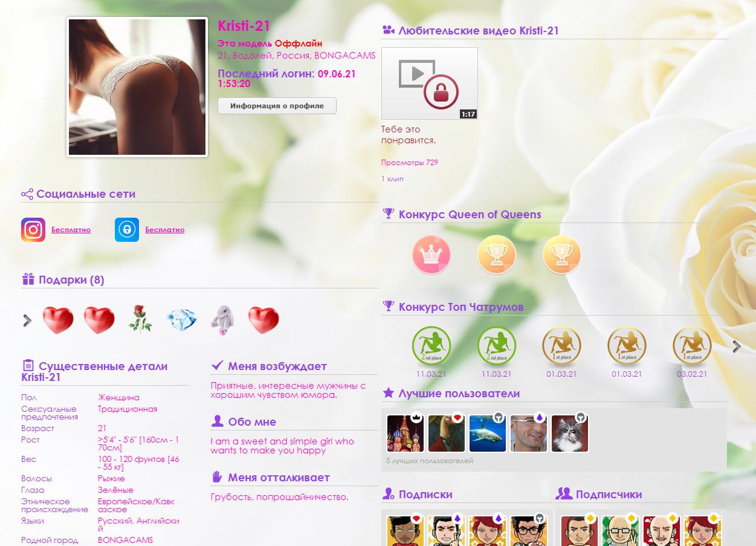This screenshot has height=546, width=756.
Task: Click the Эта модель Оффлайн status text
Action: (x=270, y=44)
